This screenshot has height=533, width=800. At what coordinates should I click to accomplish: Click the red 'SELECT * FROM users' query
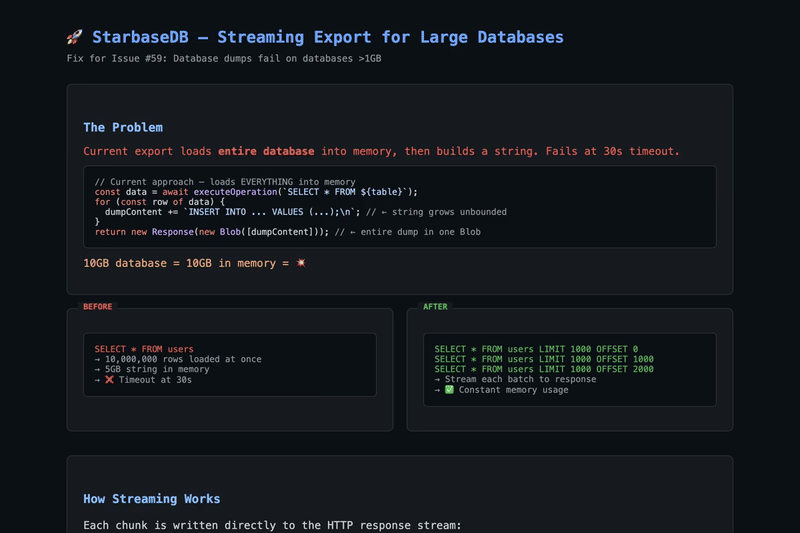(144, 349)
